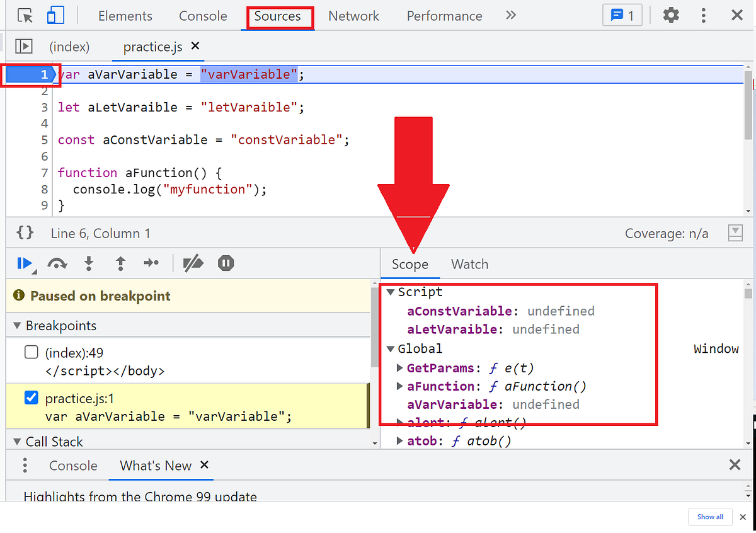Switch to the Network panel
Viewport: 756px width, 533px height.
pyautogui.click(x=353, y=15)
